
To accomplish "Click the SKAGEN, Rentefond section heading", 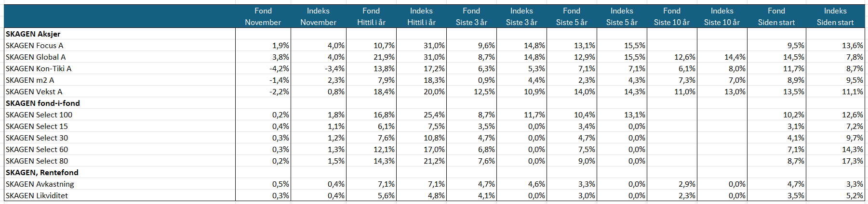I will [42, 172].
